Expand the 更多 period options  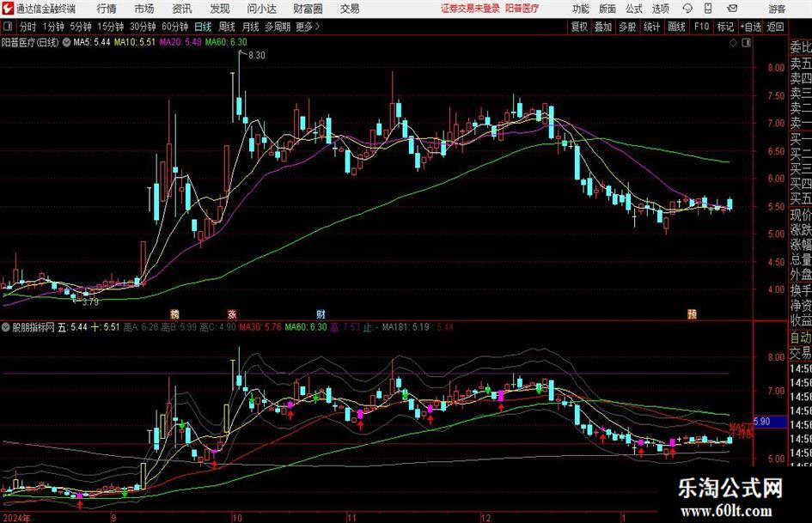click(308, 27)
